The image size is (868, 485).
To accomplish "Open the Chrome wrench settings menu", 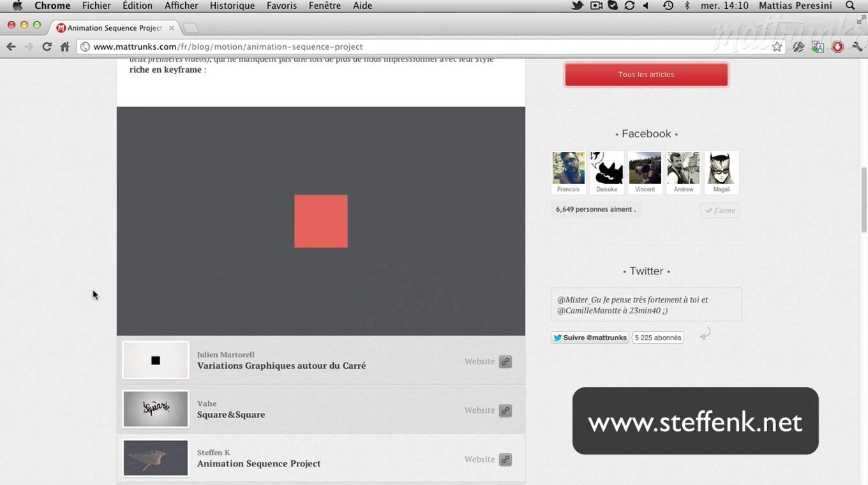I will pos(857,47).
